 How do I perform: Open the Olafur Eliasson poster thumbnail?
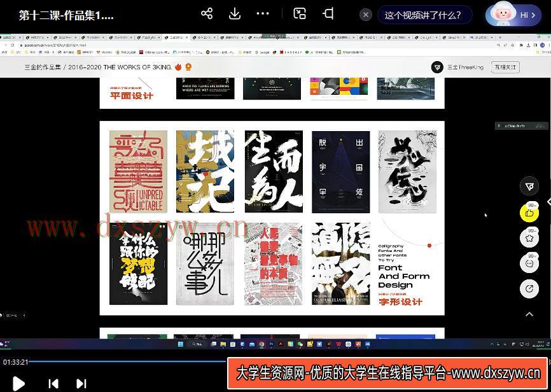point(340,264)
